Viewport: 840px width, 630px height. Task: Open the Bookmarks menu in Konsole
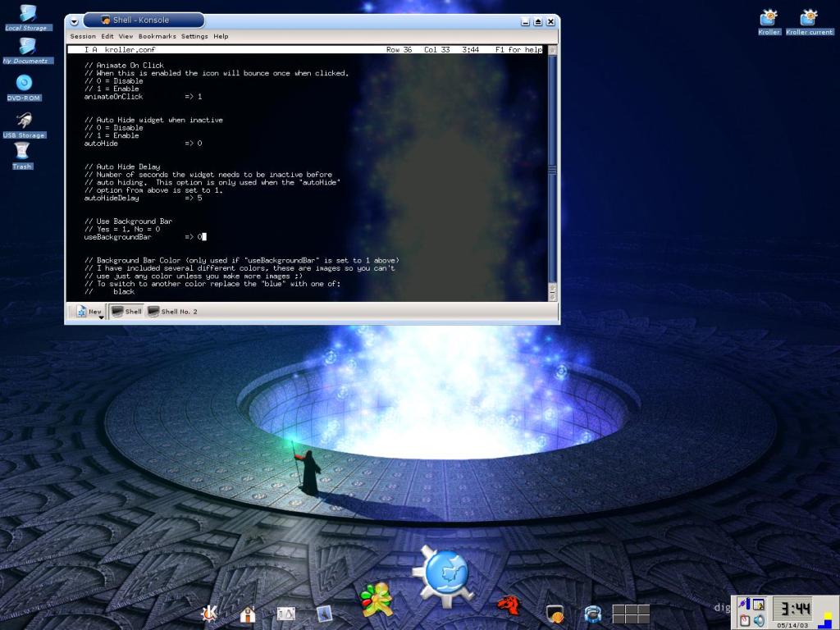tap(157, 36)
